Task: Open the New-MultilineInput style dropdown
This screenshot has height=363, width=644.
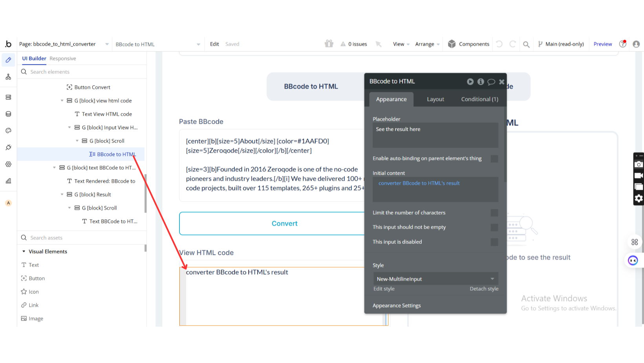Action: [x=435, y=279]
